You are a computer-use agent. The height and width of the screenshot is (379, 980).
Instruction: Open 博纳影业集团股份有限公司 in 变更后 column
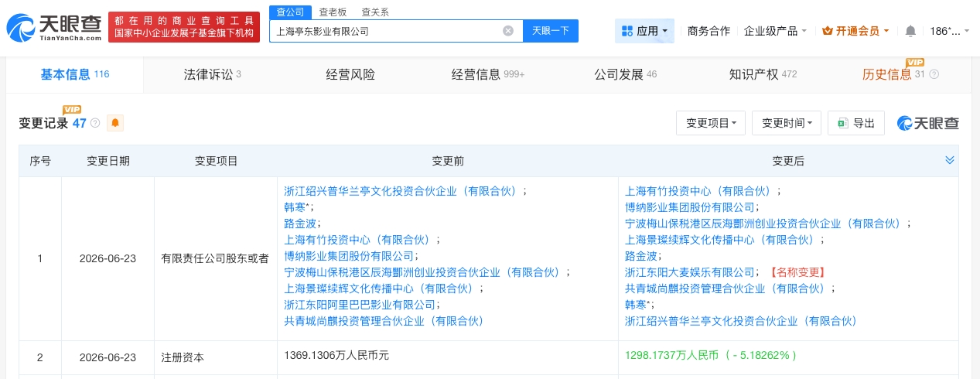click(x=689, y=207)
